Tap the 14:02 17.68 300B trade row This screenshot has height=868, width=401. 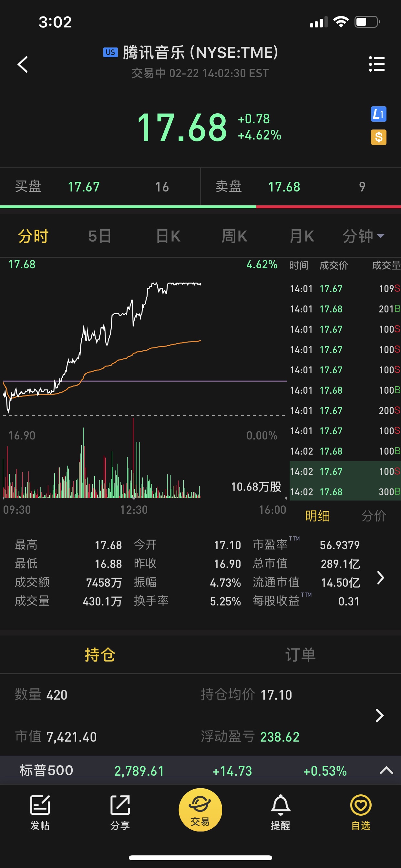(x=345, y=491)
